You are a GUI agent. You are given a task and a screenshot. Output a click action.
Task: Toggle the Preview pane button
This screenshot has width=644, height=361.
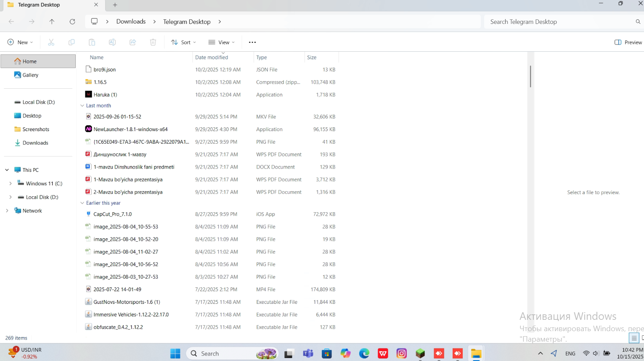tap(628, 42)
